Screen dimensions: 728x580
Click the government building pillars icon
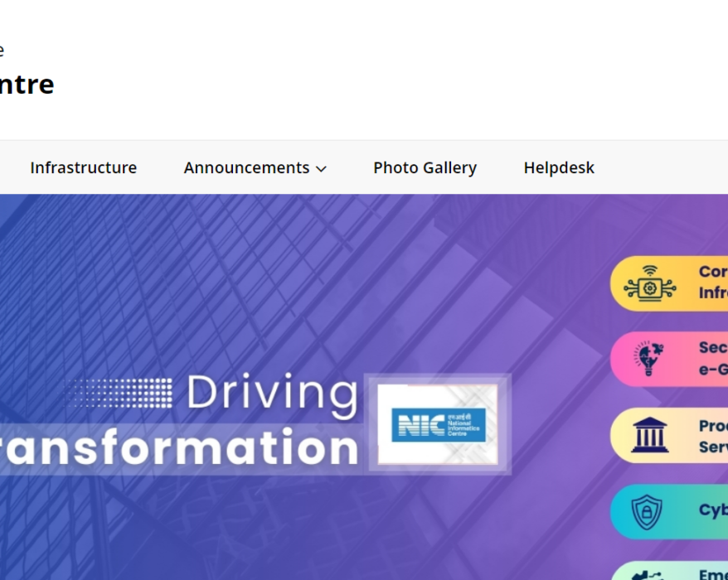[x=649, y=435]
